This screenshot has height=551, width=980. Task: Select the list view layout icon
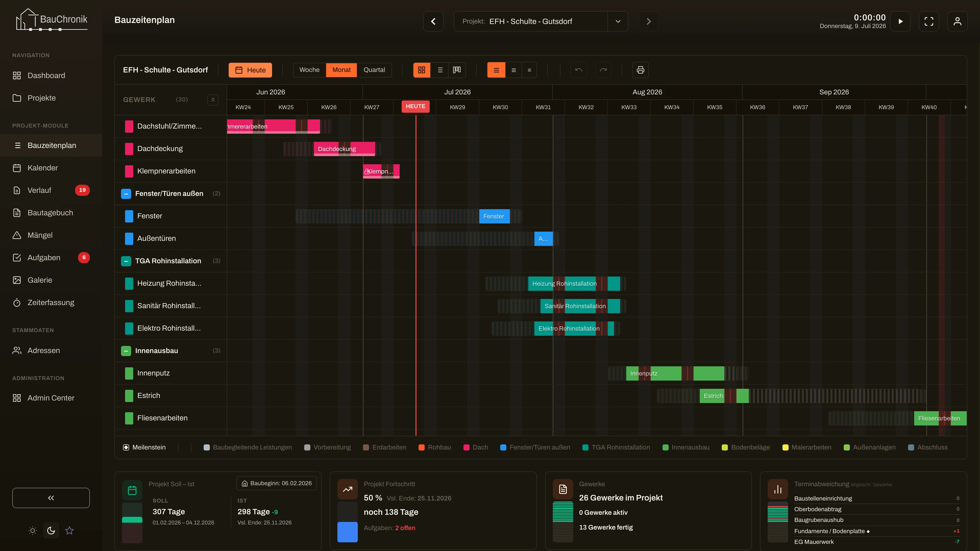440,70
